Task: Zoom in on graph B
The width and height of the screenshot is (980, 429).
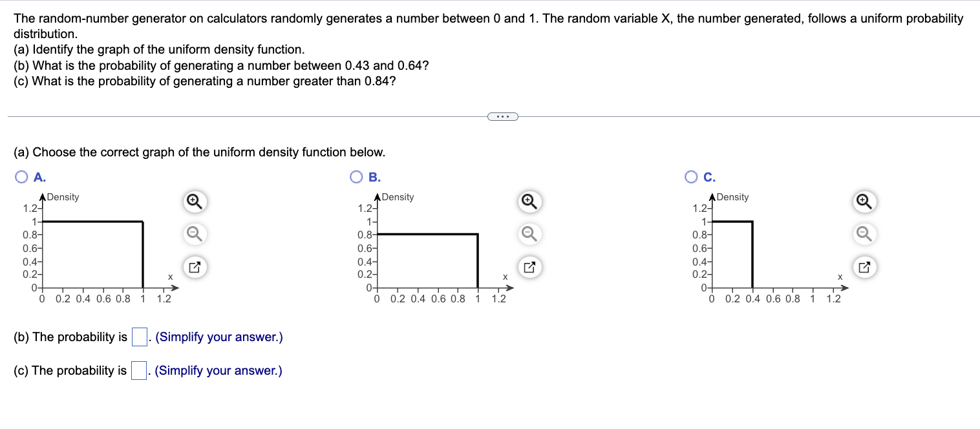Action: 529,202
